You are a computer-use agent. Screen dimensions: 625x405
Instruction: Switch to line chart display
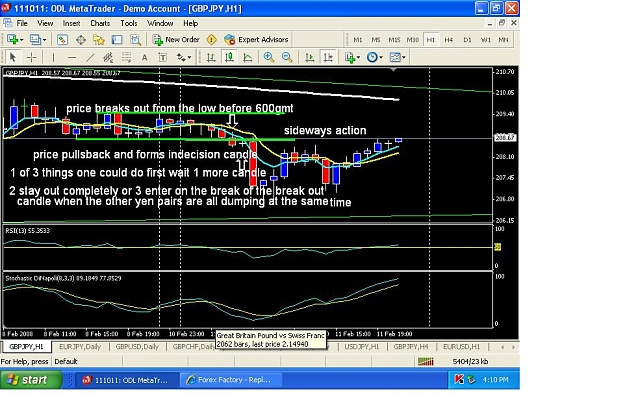248,57
